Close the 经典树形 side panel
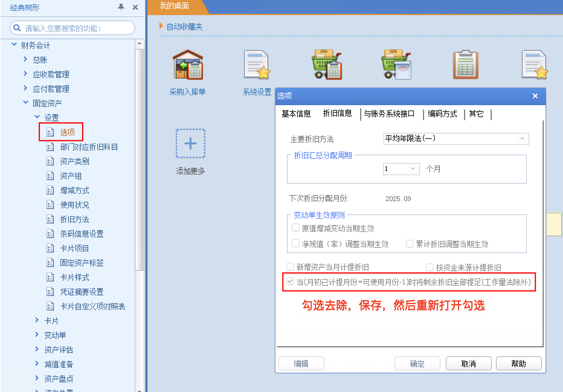Image resolution: width=563 pixels, height=392 pixels. pyautogui.click(x=135, y=7)
